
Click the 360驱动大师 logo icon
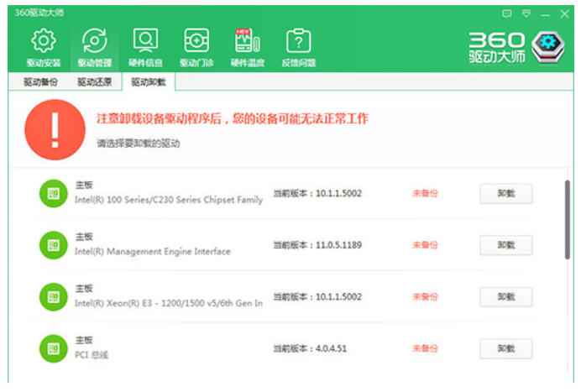coord(550,46)
